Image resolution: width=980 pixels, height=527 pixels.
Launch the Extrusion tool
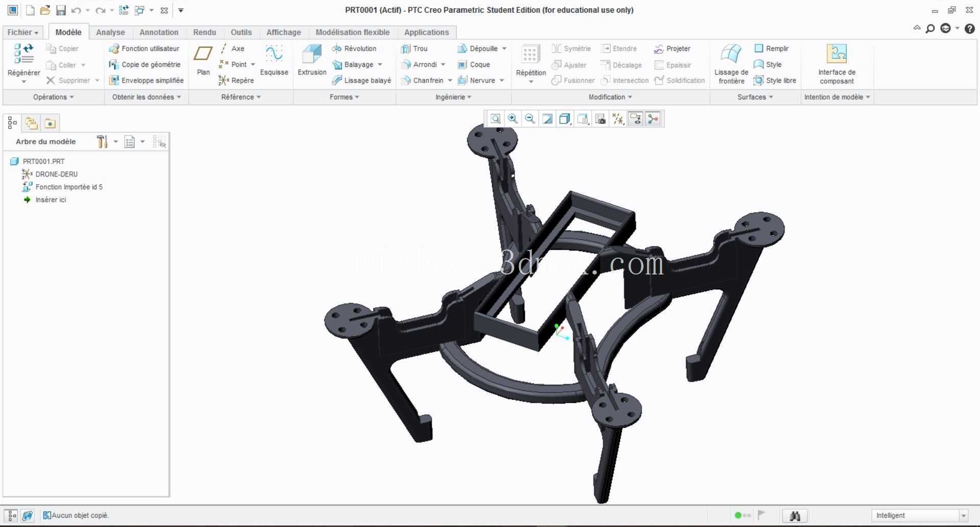point(312,60)
